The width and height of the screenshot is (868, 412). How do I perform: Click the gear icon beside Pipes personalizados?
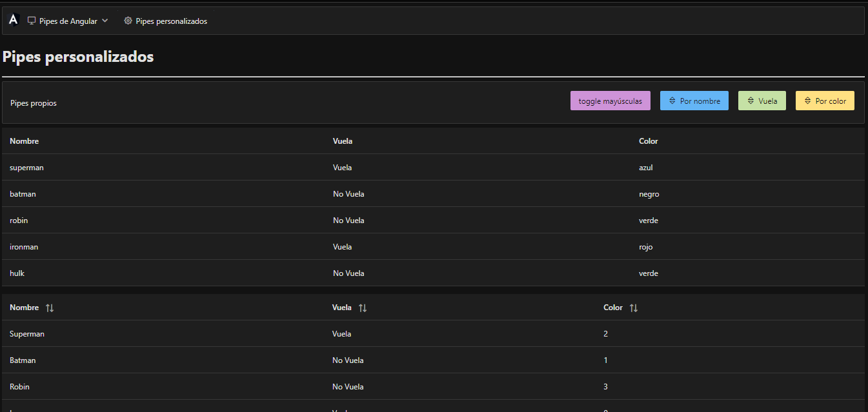pos(127,21)
